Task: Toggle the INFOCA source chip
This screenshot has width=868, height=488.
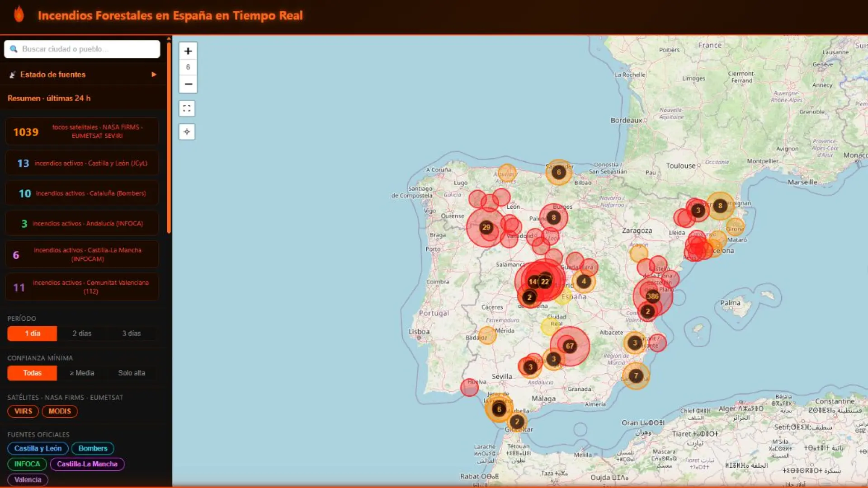Action: (x=27, y=464)
